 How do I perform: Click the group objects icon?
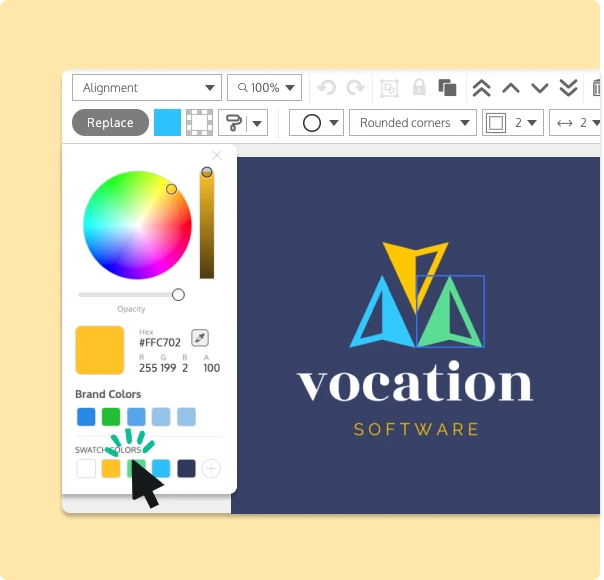(x=389, y=88)
